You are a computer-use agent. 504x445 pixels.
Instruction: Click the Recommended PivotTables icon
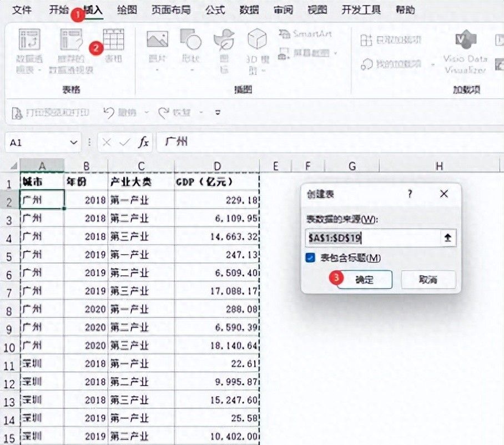pyautogui.click(x=73, y=41)
